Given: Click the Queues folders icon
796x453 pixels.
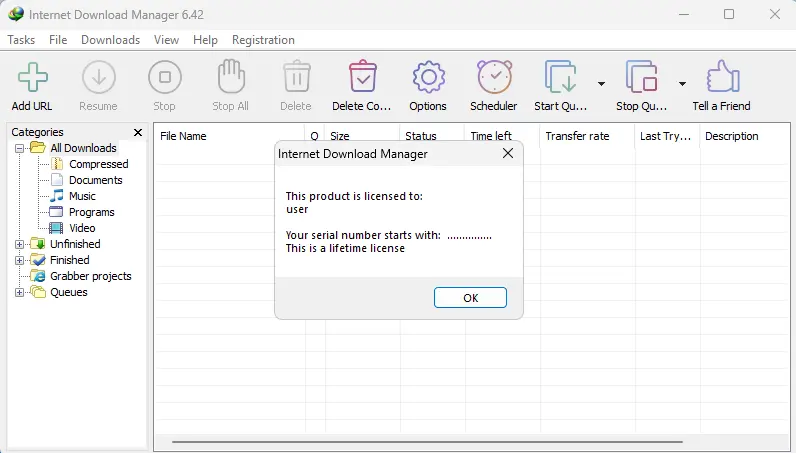Looking at the screenshot, I should [38, 292].
